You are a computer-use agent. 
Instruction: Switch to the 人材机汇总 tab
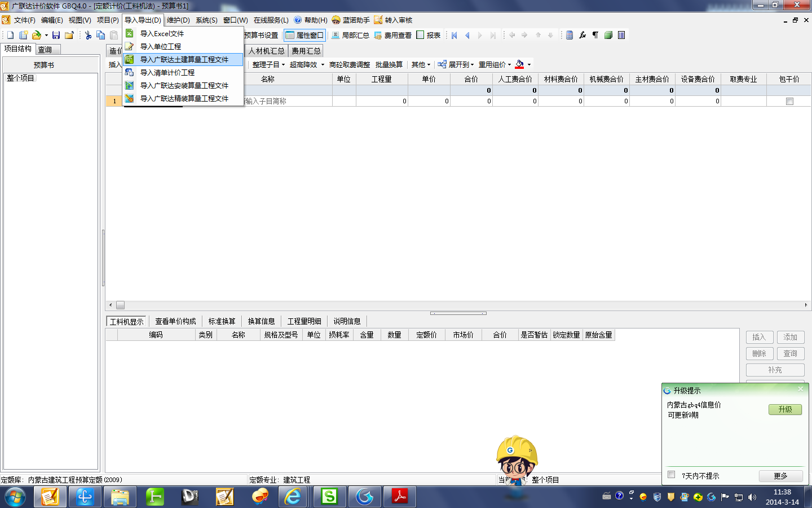(266, 51)
